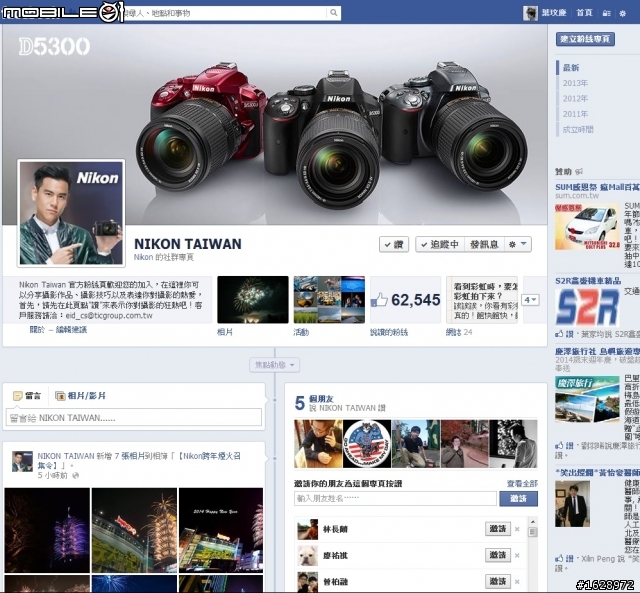Screen dimensions: 640x593
Task: Open sponsored section info icon beside 贊助
Action: click(x=579, y=172)
